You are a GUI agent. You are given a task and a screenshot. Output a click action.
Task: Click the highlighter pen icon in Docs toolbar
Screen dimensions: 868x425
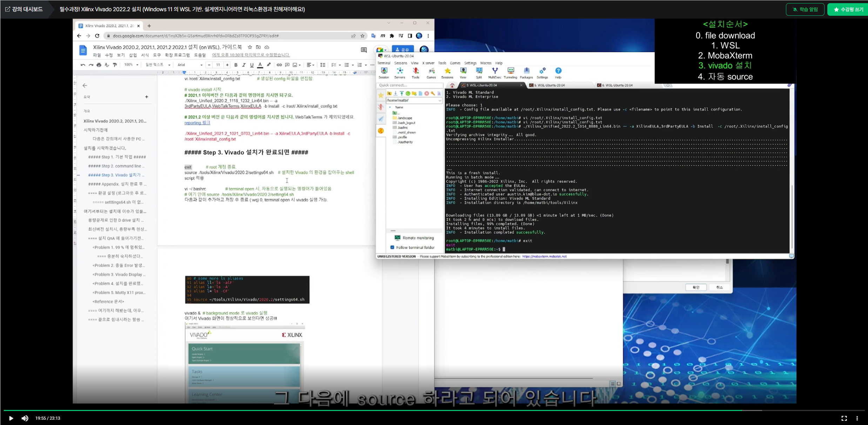269,65
